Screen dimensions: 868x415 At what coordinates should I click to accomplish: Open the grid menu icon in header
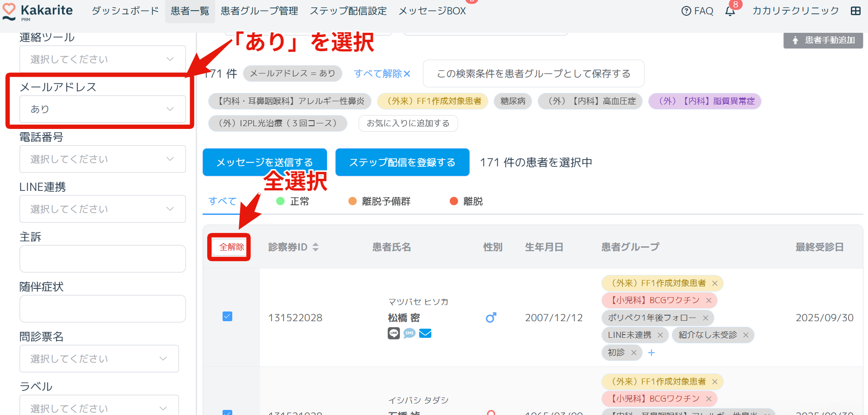(856, 11)
